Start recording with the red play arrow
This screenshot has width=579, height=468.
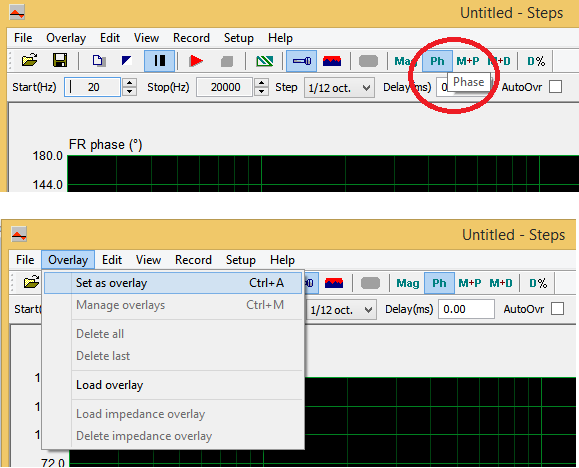196,61
